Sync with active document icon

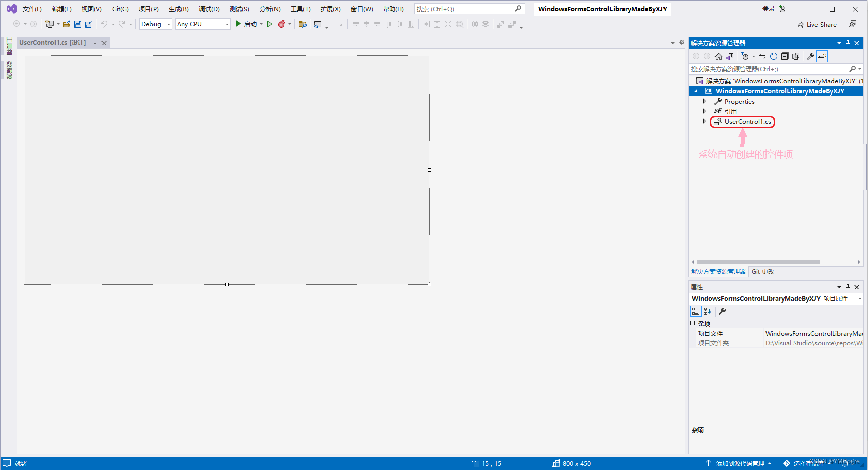[762, 56]
